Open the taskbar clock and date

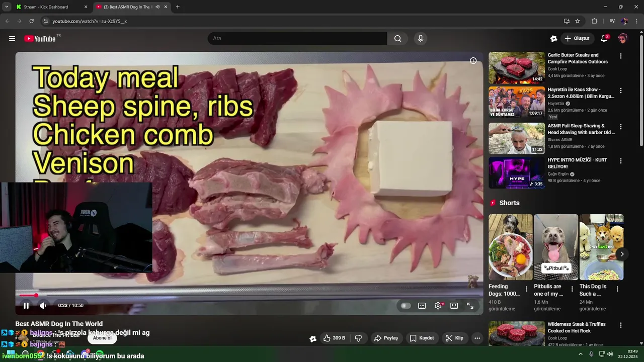628,354
